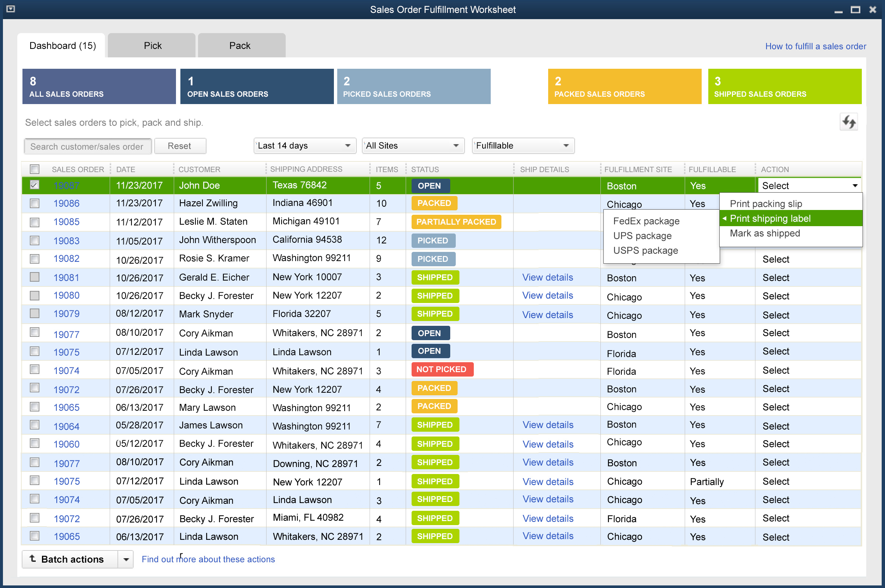Viewport: 885px width, 588px height.
Task: Click Mark as shipped option
Action: click(x=764, y=232)
